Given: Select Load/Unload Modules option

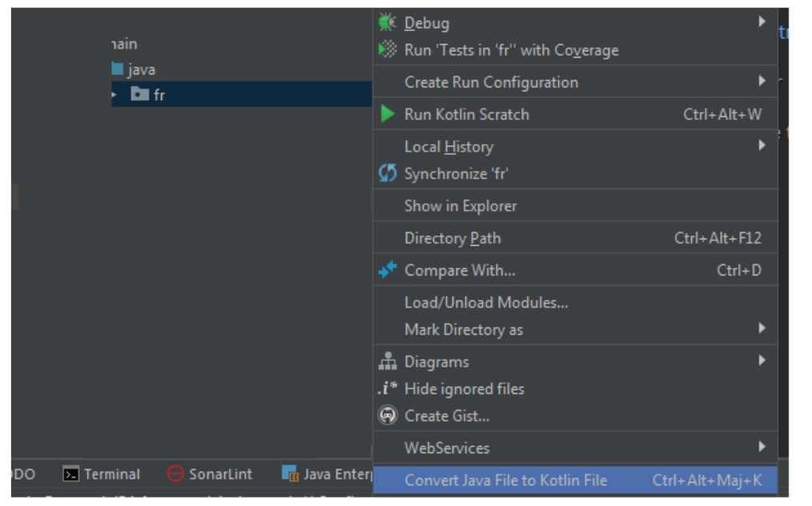Looking at the screenshot, I should pyautogui.click(x=486, y=303).
